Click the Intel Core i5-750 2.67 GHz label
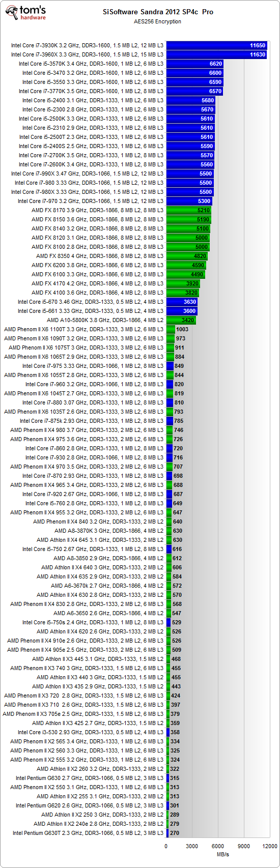This screenshot has width=280, height=868. (x=93, y=549)
